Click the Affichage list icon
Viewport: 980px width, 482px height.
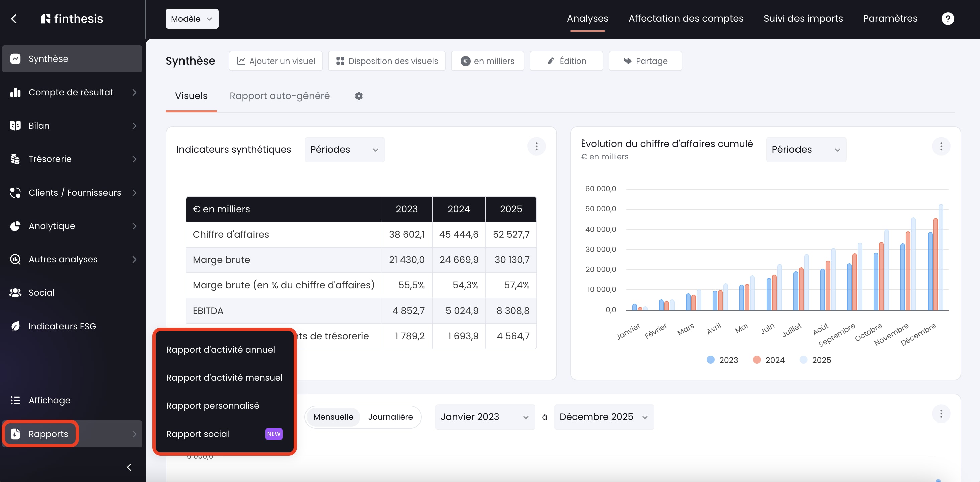(15, 400)
